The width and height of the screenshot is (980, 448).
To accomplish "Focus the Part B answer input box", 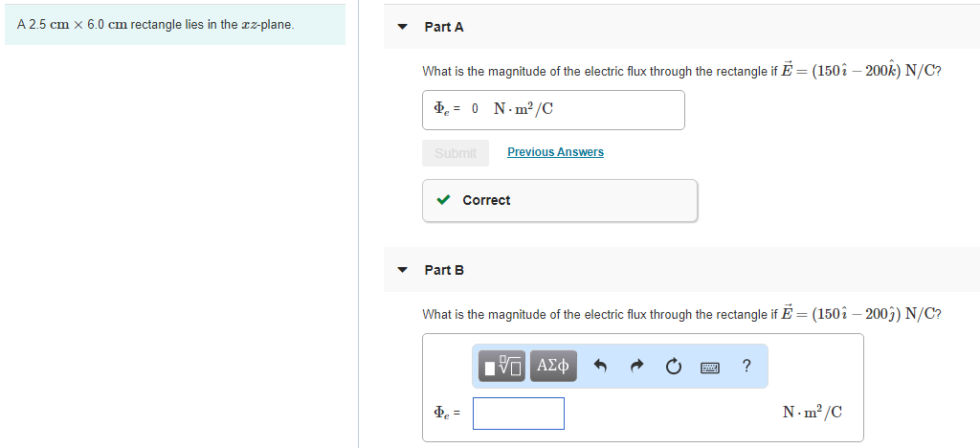I will point(518,414).
